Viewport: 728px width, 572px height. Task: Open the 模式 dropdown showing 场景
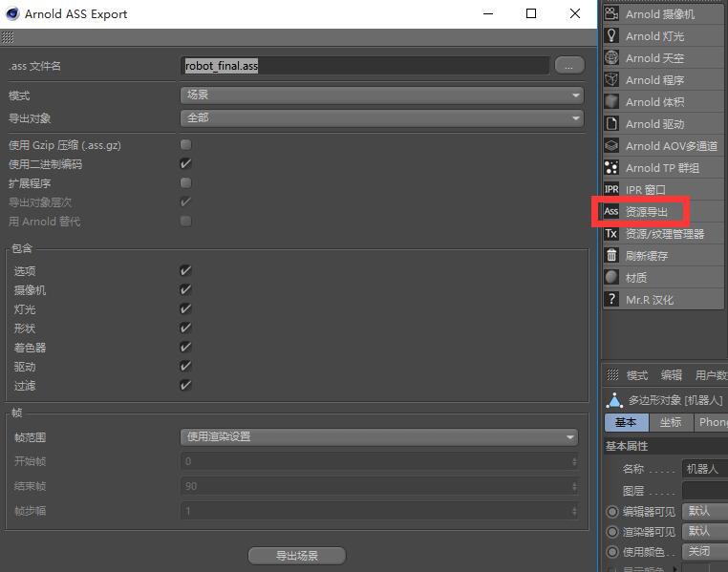[381, 95]
